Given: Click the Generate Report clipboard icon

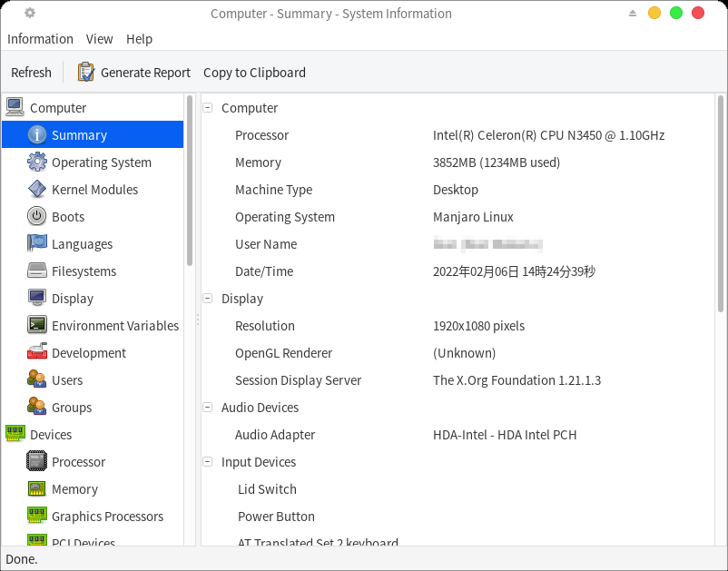Looking at the screenshot, I should point(86,73).
